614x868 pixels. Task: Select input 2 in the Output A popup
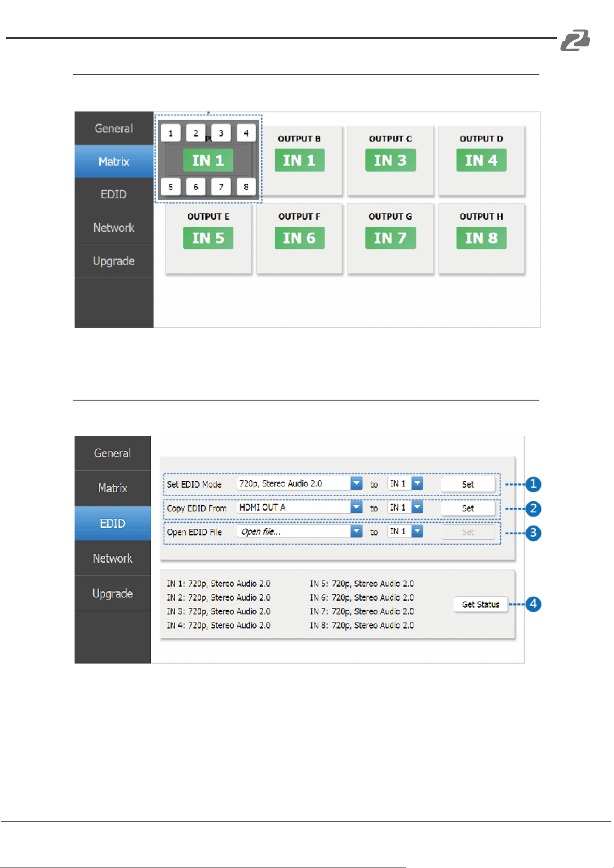tap(196, 133)
